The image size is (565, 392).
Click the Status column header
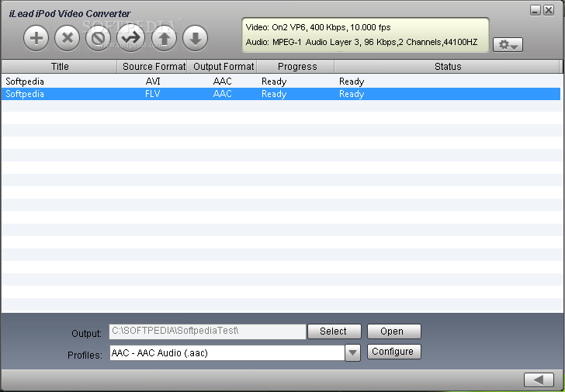(x=448, y=67)
